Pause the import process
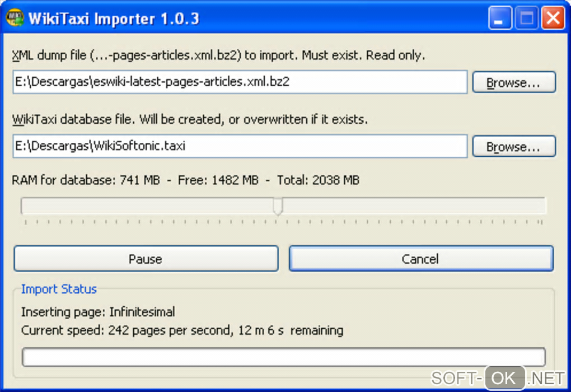The width and height of the screenshot is (571, 392). pyautogui.click(x=146, y=259)
